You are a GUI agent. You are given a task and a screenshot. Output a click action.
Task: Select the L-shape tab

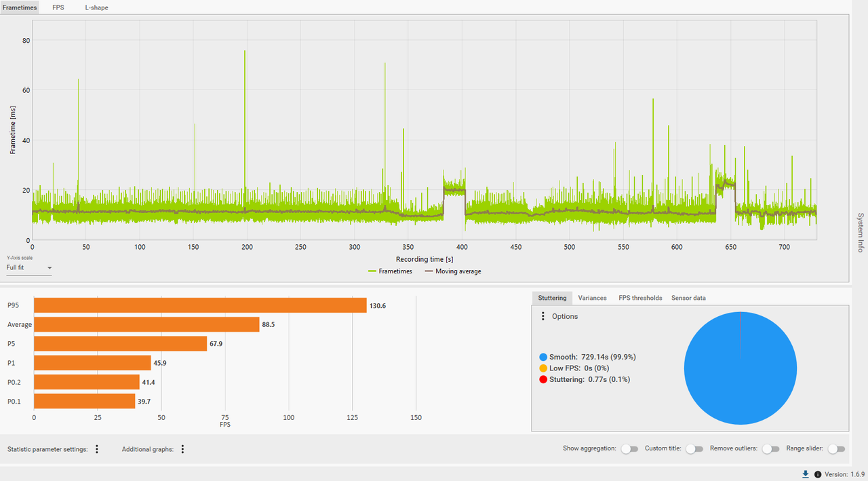[x=96, y=7]
